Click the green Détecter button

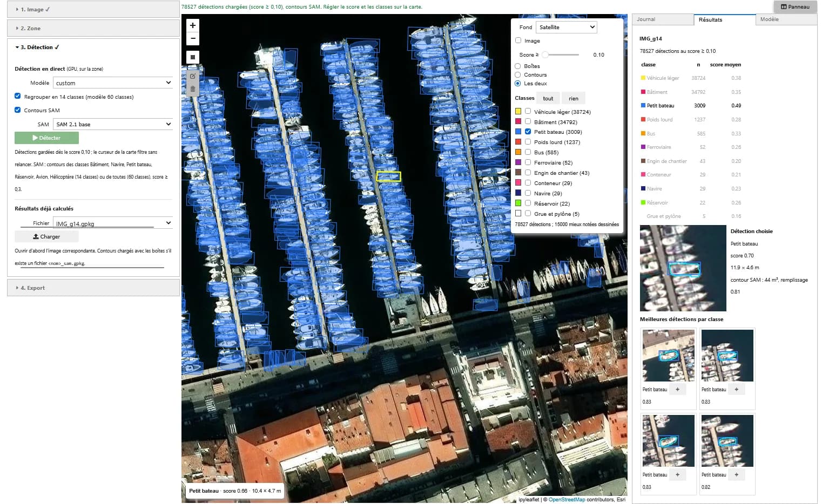46,138
